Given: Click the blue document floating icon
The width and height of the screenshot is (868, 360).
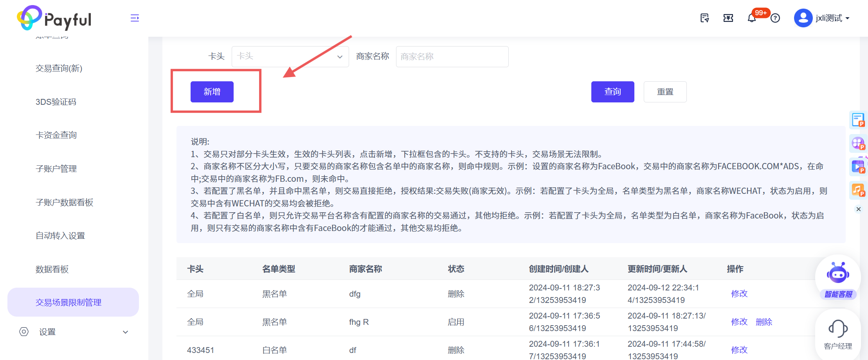Looking at the screenshot, I should click(858, 120).
